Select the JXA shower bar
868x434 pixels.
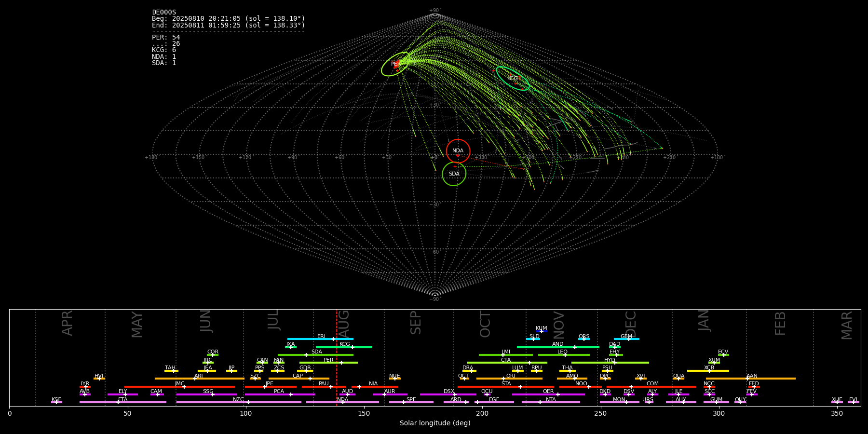(x=291, y=347)
